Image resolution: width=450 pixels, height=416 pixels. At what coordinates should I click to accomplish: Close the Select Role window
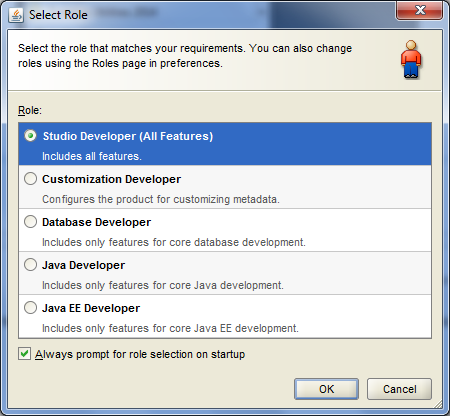tap(420, 10)
